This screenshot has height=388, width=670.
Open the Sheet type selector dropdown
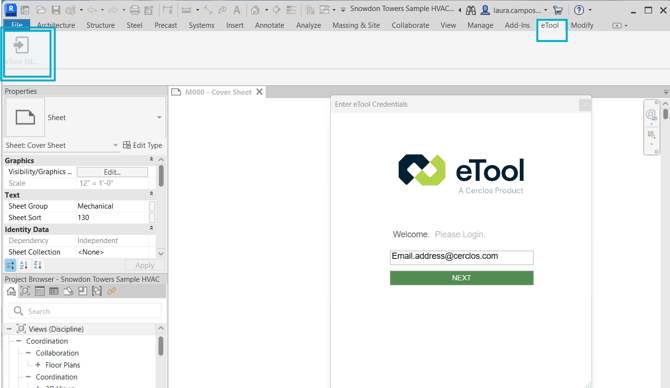(159, 117)
